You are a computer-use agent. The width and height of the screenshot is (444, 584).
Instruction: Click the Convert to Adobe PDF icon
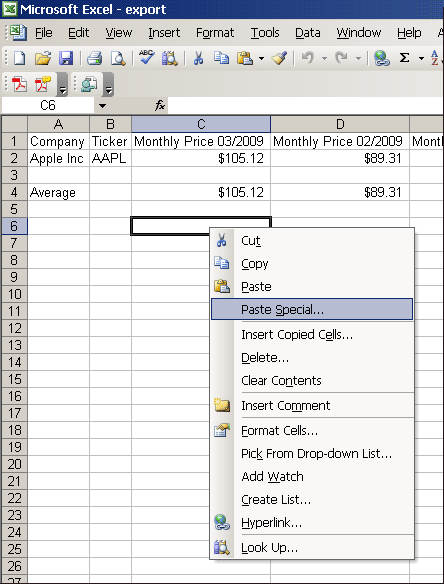point(19,84)
